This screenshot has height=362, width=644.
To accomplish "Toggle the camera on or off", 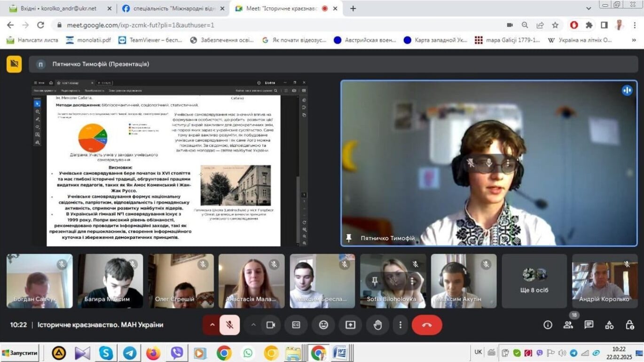I will point(270,325).
